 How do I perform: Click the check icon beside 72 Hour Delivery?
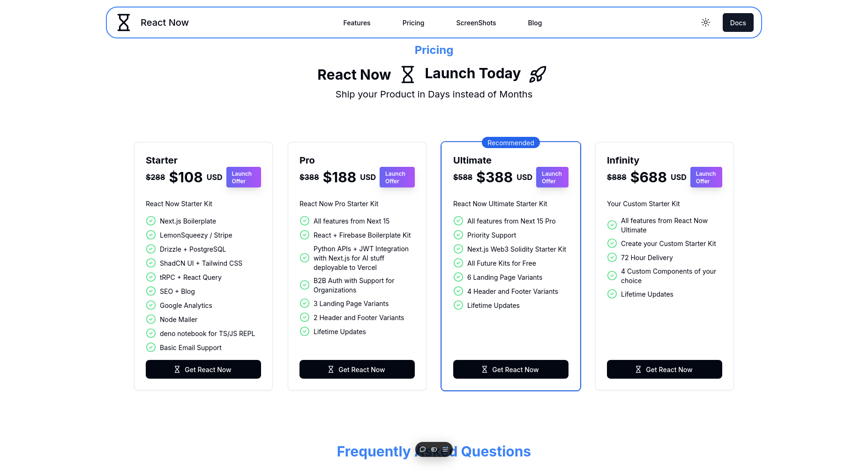click(x=612, y=257)
